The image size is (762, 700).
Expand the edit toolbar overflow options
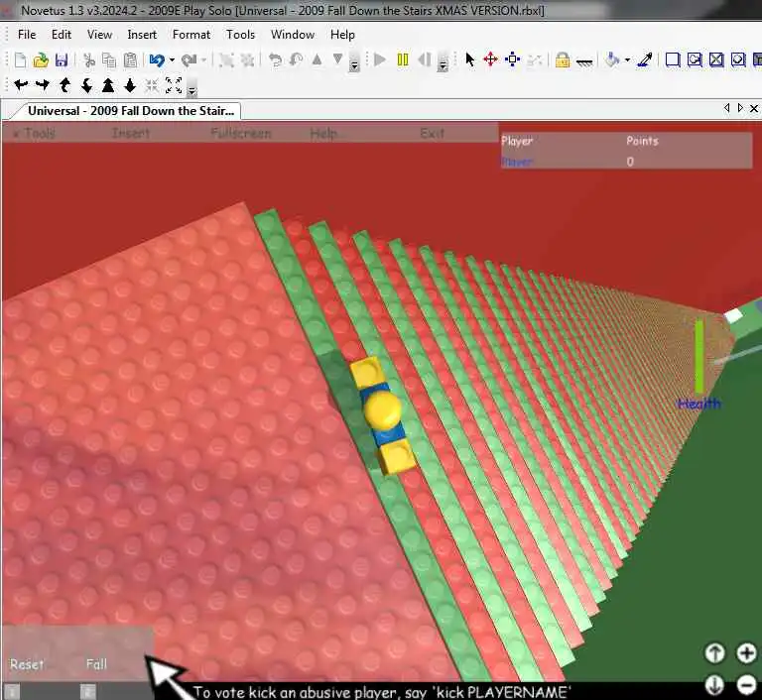click(x=355, y=63)
